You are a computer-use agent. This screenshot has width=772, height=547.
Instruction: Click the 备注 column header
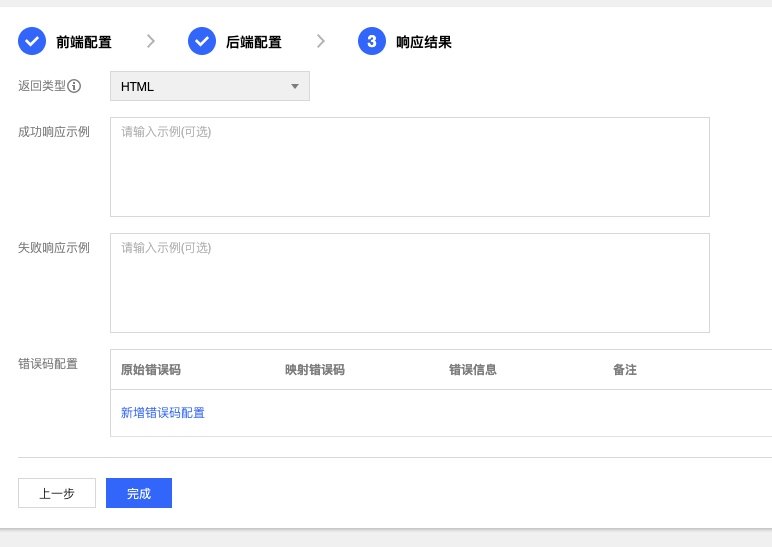pos(625,370)
